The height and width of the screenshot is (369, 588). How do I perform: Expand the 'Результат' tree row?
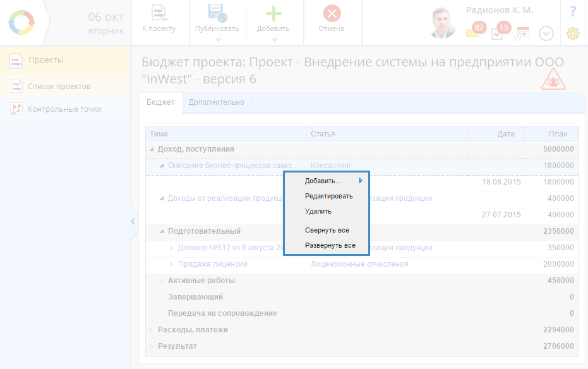pos(152,346)
